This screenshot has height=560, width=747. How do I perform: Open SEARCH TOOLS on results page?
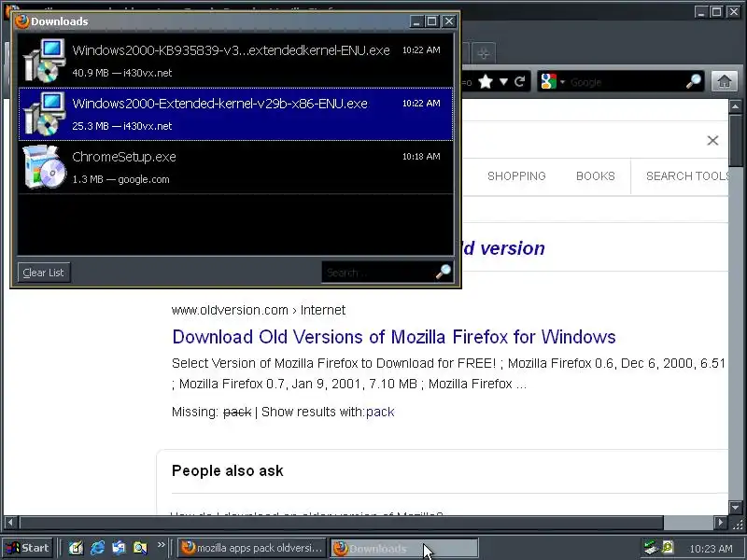coord(686,176)
